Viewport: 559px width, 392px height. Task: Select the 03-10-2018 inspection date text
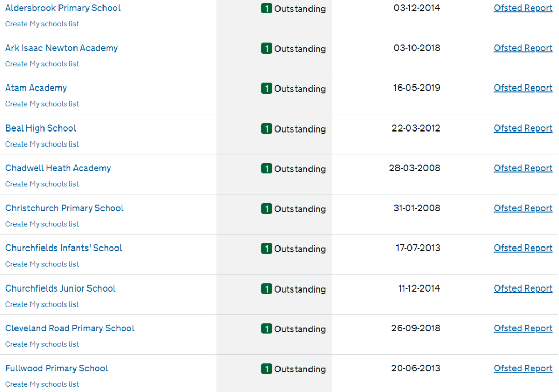417,48
